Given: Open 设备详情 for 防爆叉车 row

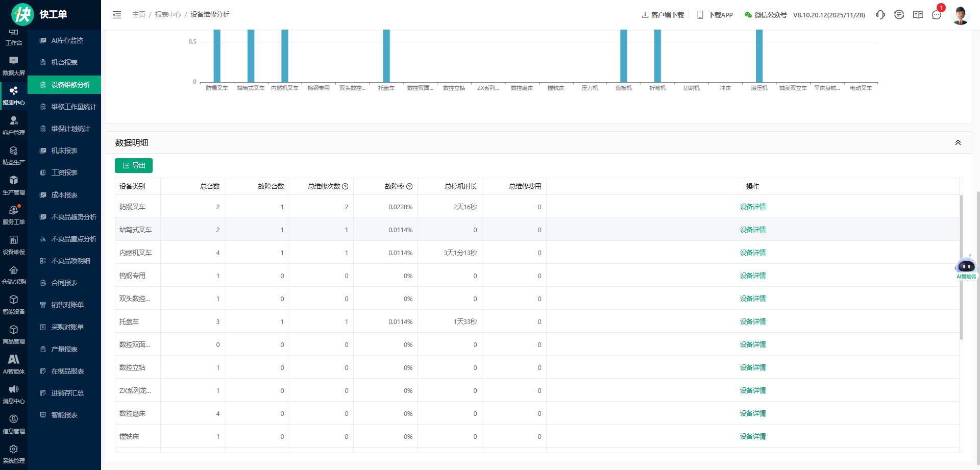Looking at the screenshot, I should 752,207.
